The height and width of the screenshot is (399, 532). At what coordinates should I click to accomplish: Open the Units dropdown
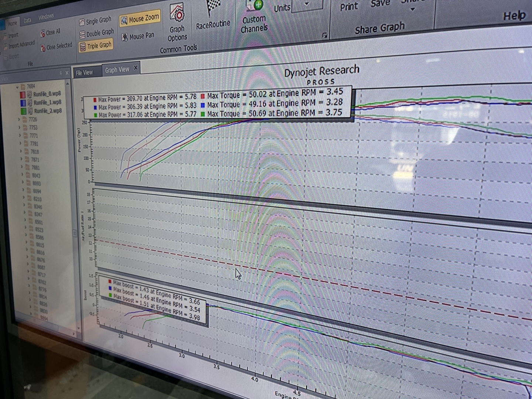(307, 4)
